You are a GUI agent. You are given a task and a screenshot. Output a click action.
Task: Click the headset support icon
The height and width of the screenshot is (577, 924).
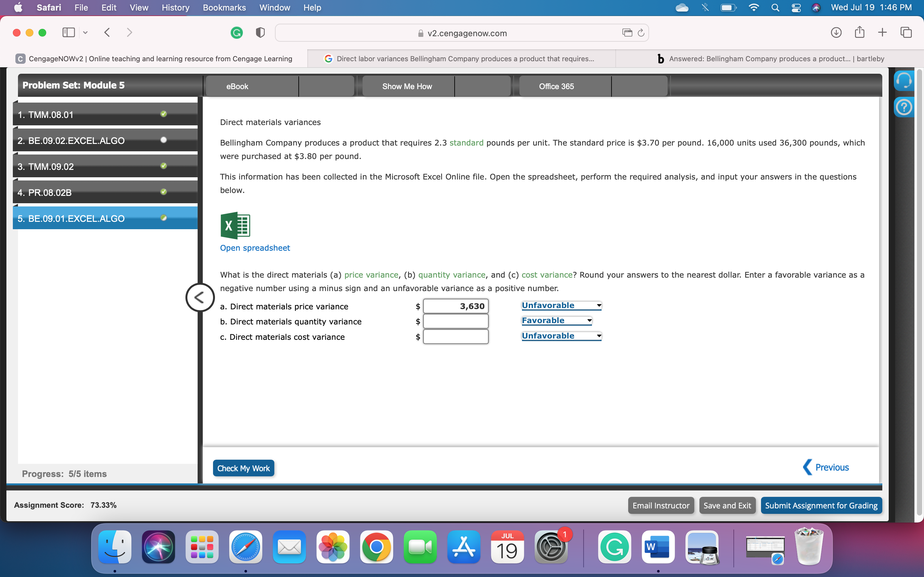pos(903,80)
